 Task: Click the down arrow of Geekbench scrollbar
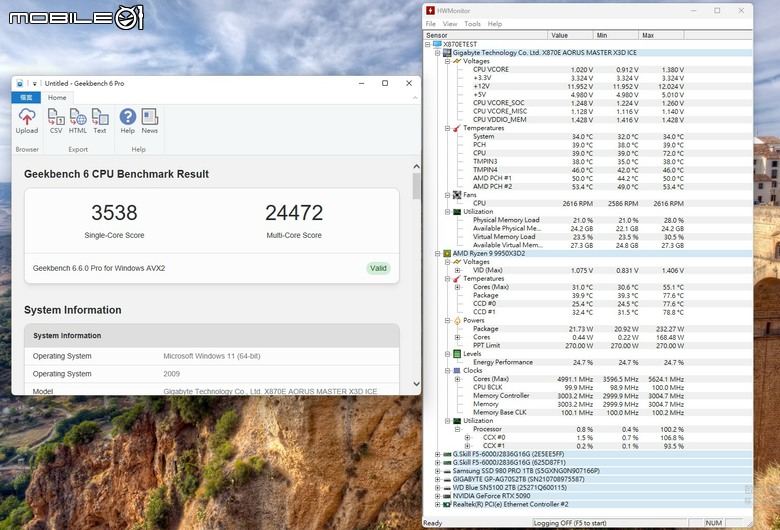coord(416,384)
